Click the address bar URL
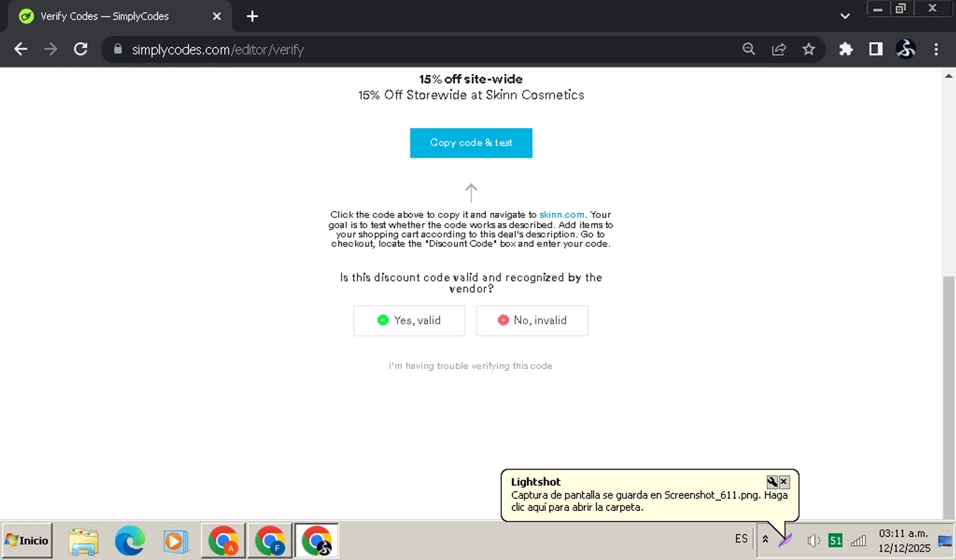 (217, 50)
